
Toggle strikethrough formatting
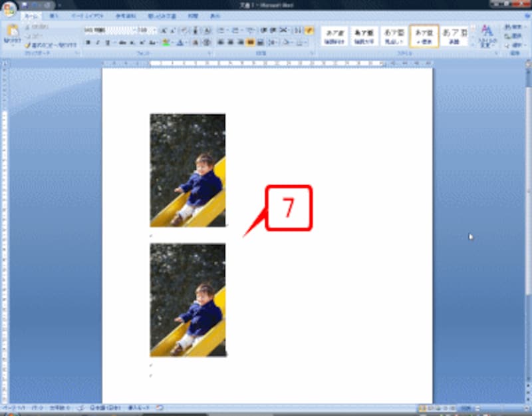[122, 43]
